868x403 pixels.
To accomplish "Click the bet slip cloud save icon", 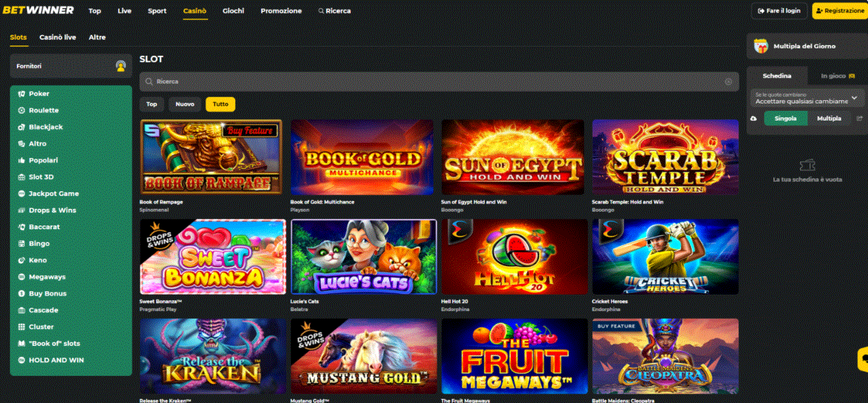I will click(753, 118).
